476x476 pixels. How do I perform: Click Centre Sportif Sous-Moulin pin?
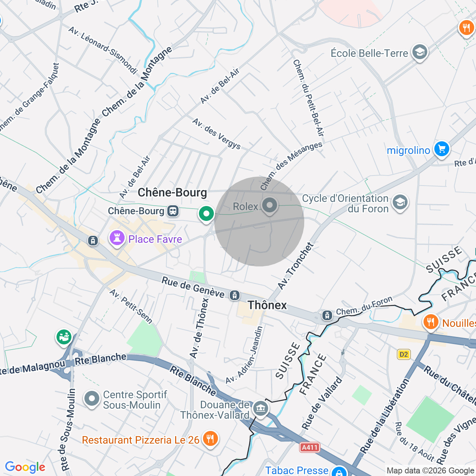[x=92, y=399]
